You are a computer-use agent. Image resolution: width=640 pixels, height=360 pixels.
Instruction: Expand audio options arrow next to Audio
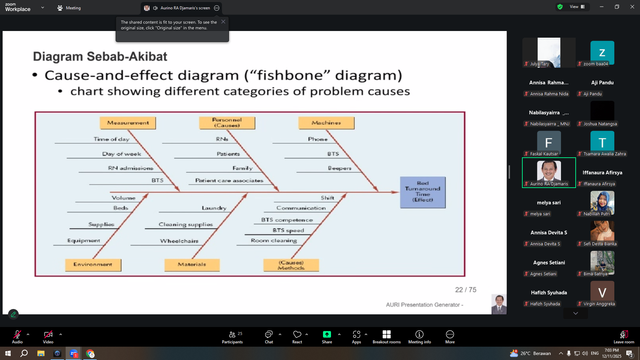pos(28,334)
